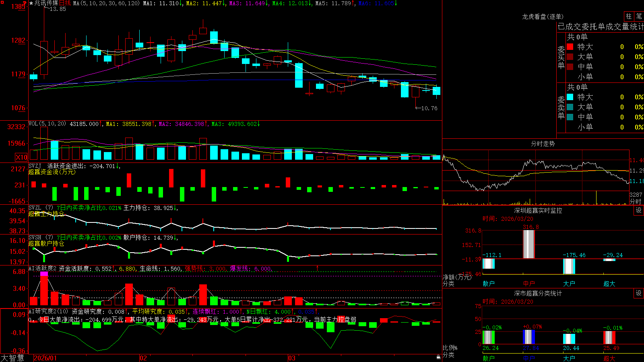The width and height of the screenshot is (644, 362).
Task: Toggle the 笔 tick view mode
Action: pos(639,16)
